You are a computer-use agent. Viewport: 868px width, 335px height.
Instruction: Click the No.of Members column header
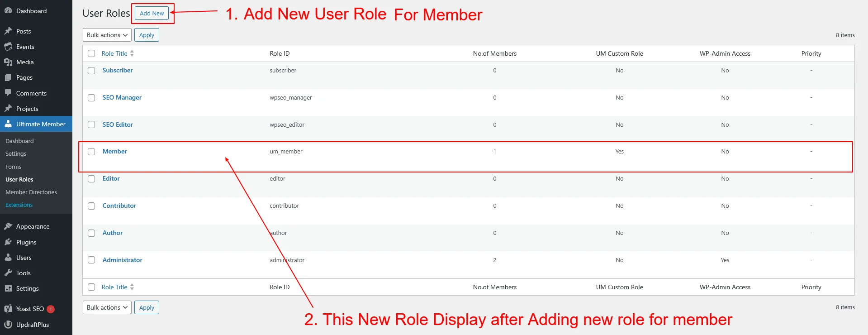(x=494, y=53)
